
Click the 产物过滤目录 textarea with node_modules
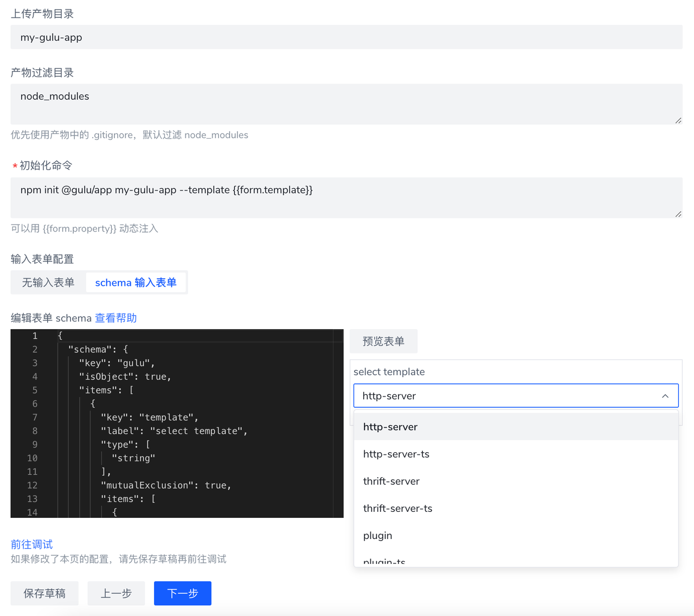346,104
